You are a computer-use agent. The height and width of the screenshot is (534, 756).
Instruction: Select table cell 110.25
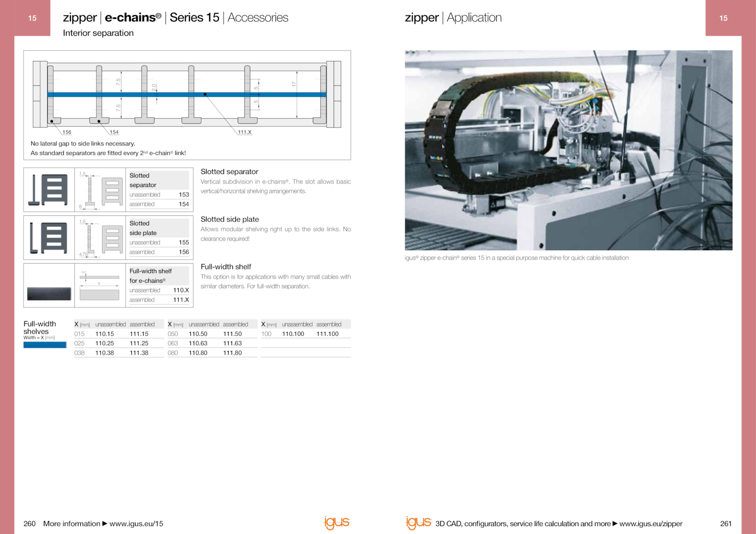tap(104, 343)
